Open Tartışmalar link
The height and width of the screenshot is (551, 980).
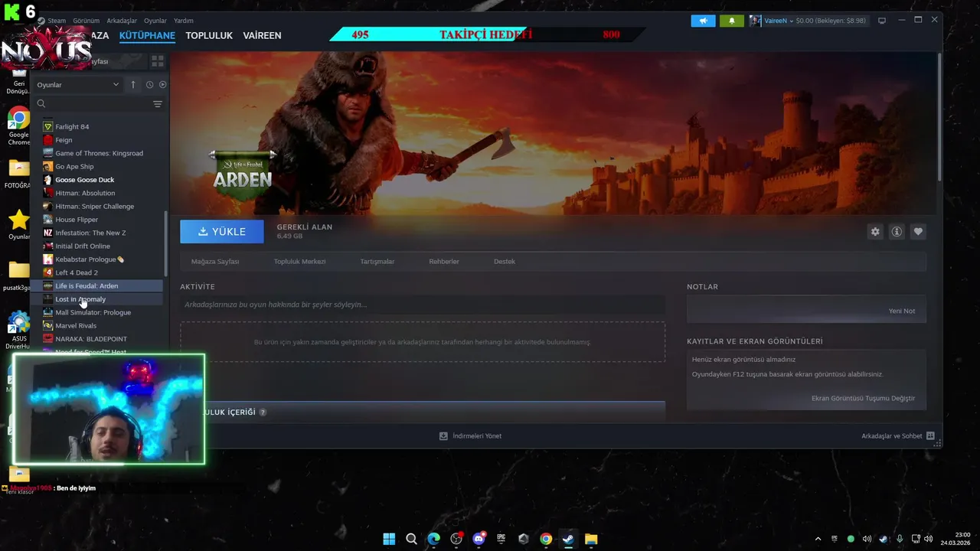point(377,262)
